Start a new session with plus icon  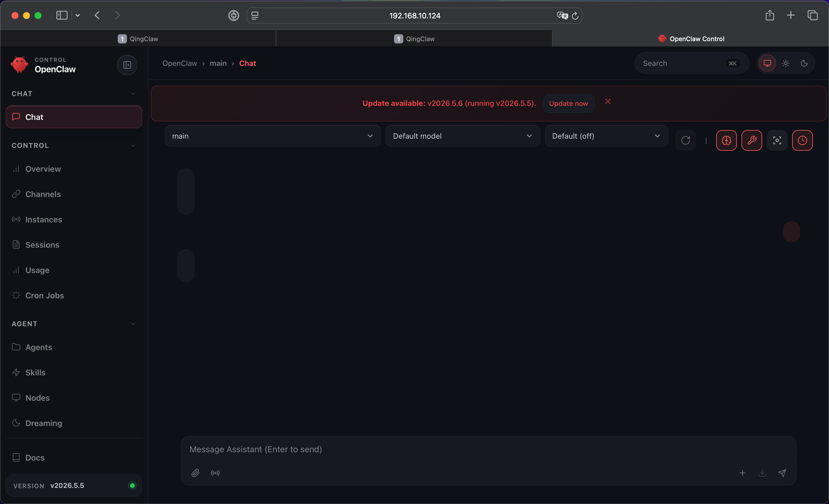point(742,473)
